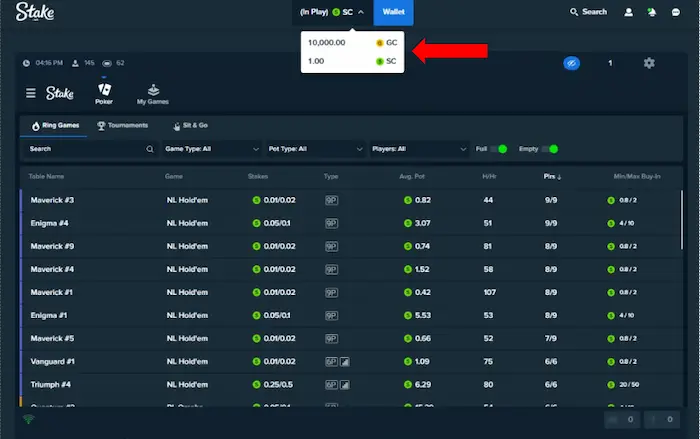The image size is (700, 439).
Task: Open the hamburger menu beside Stake poker logo
Action: pos(30,93)
